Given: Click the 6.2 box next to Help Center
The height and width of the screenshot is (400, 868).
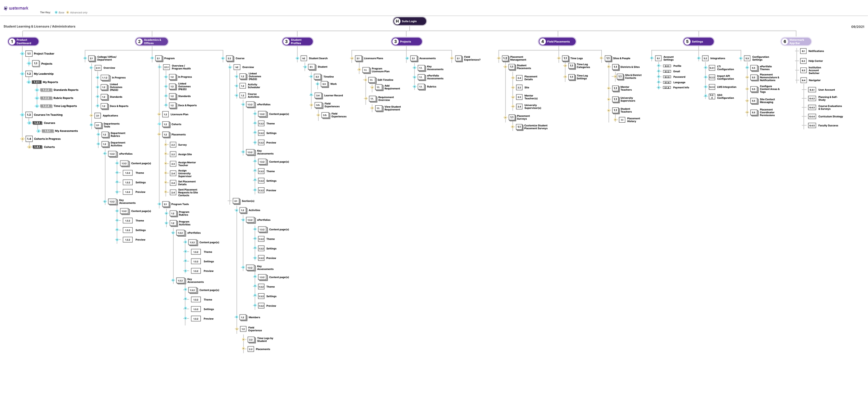Looking at the screenshot, I should pyautogui.click(x=803, y=61).
